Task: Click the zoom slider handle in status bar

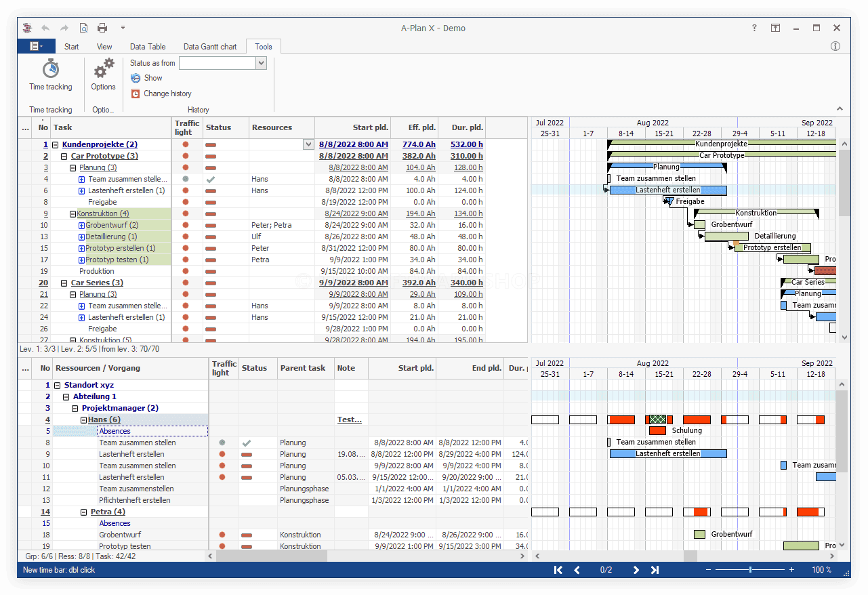Action: [750, 570]
